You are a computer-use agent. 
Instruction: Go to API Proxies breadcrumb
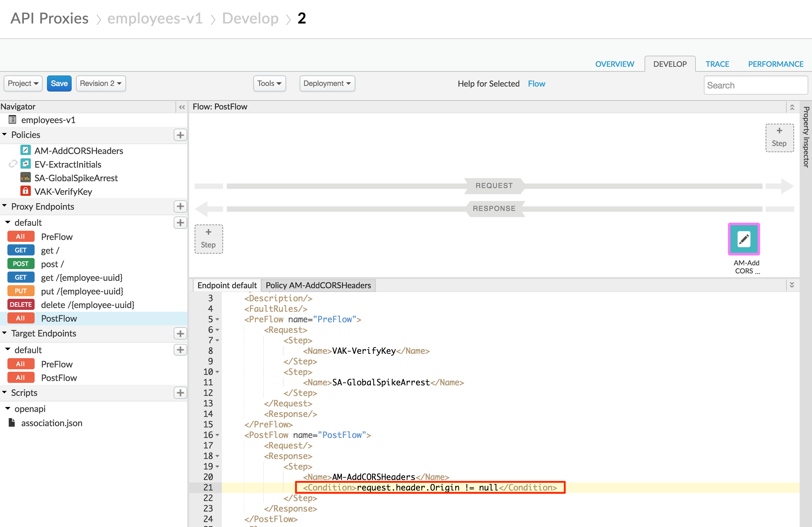49,19
